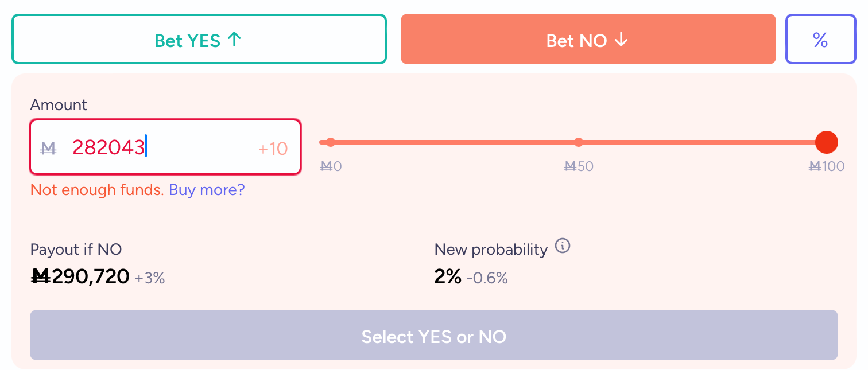Click the Ṁ50 label under the slider

579,166
